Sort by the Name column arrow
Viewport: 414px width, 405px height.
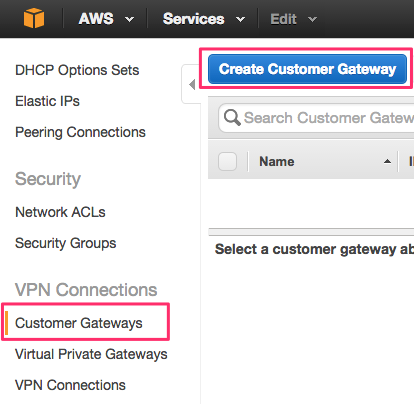tap(387, 162)
